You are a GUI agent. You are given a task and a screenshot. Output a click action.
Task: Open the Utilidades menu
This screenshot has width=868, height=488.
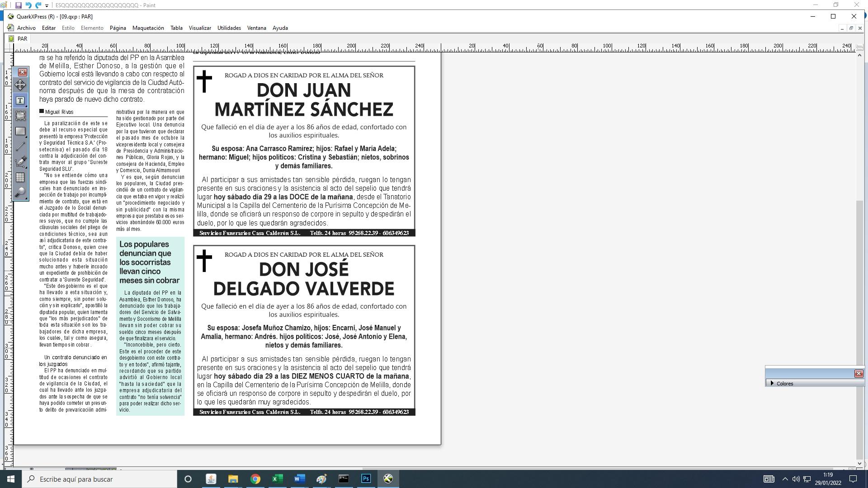pyautogui.click(x=229, y=28)
